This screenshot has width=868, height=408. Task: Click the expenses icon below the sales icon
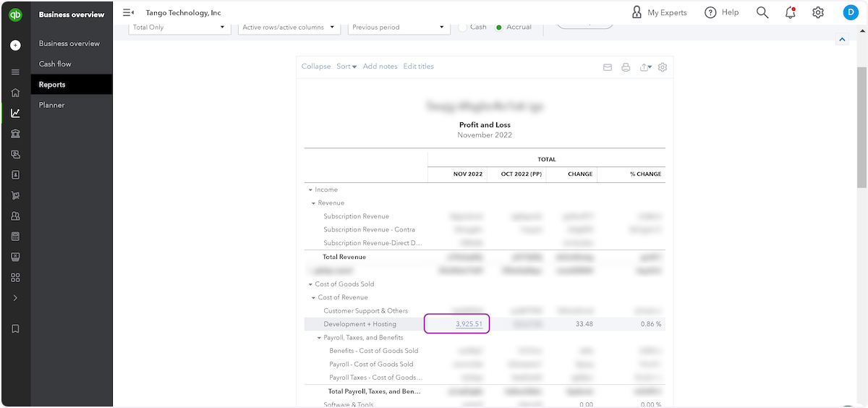pyautogui.click(x=15, y=174)
